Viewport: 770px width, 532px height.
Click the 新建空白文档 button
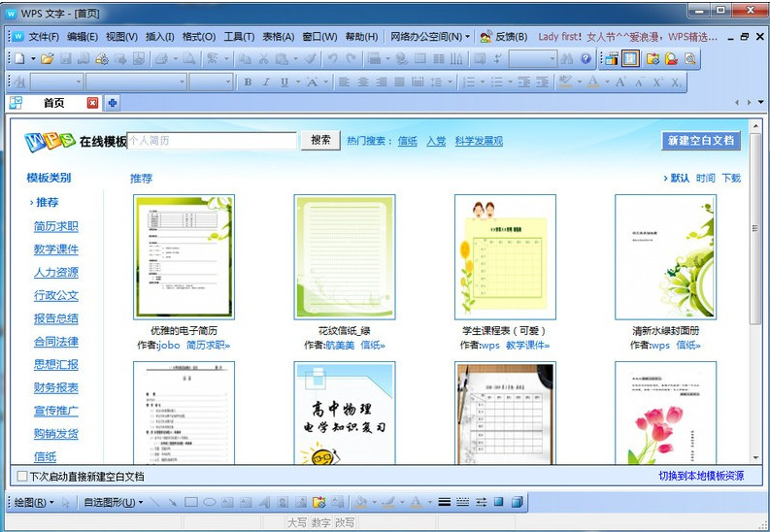click(701, 141)
